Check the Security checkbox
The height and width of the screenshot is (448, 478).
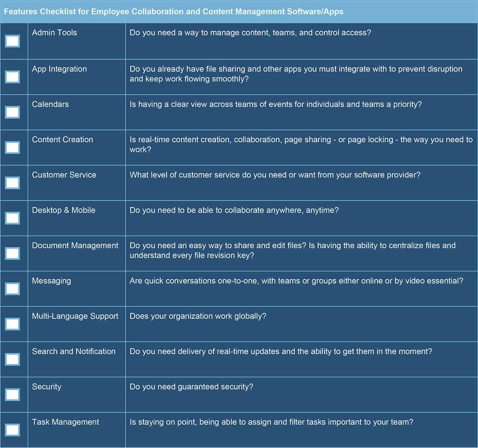coord(12,395)
